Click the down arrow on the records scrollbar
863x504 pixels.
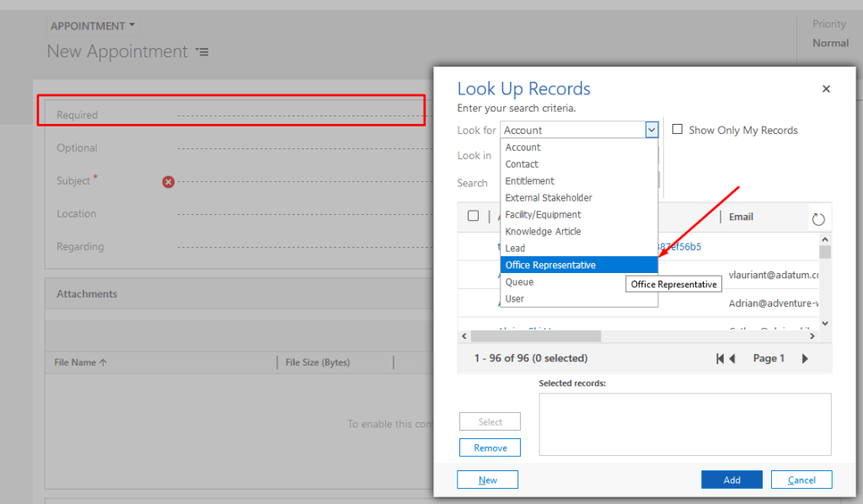[825, 324]
